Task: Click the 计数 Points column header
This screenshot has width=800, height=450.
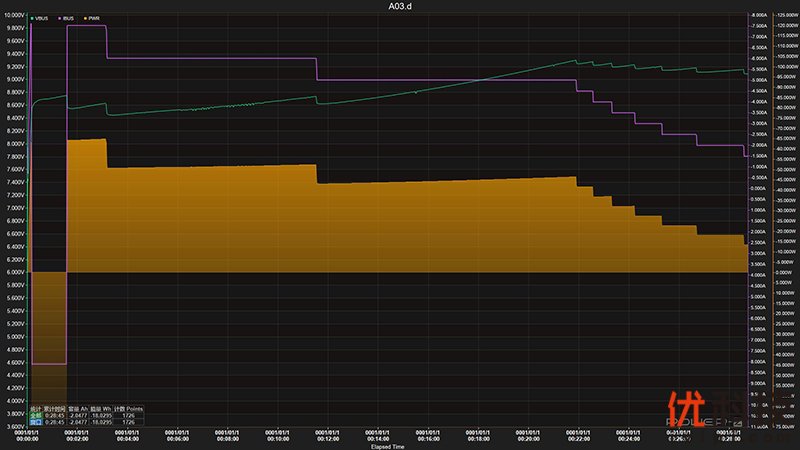Action: coord(128,408)
